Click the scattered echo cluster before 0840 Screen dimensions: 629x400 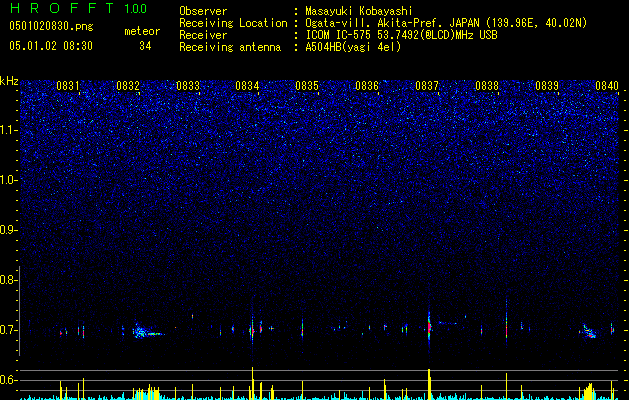(x=588, y=331)
